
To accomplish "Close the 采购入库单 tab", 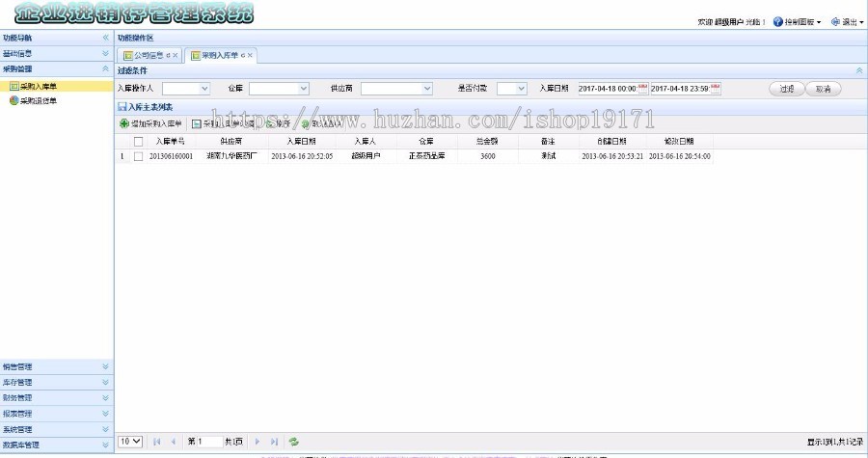I will pyautogui.click(x=250, y=55).
